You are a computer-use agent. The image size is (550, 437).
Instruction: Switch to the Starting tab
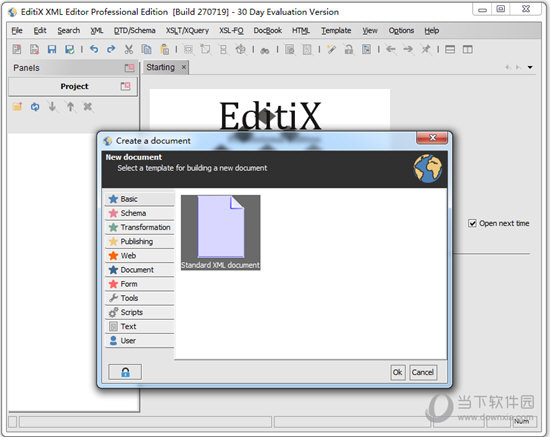[x=160, y=67]
